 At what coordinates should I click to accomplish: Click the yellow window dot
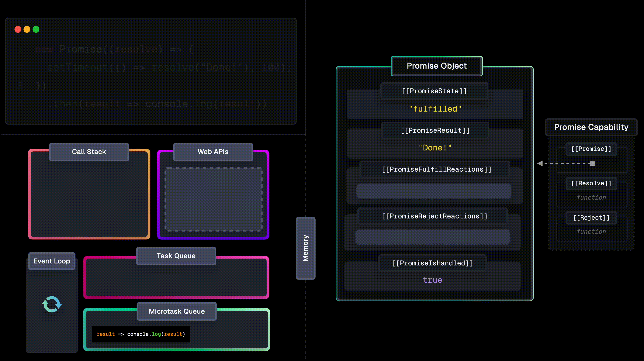tap(27, 29)
